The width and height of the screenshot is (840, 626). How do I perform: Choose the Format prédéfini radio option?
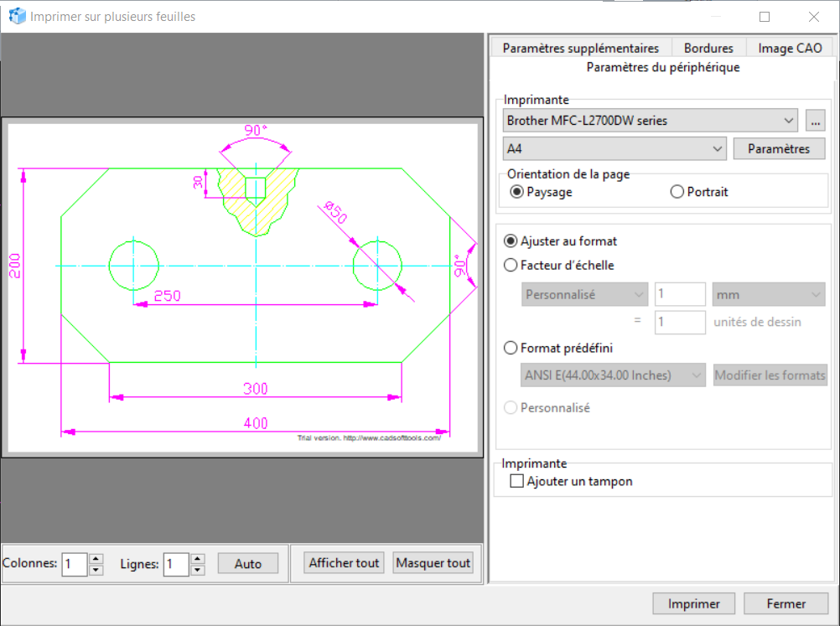(x=511, y=347)
